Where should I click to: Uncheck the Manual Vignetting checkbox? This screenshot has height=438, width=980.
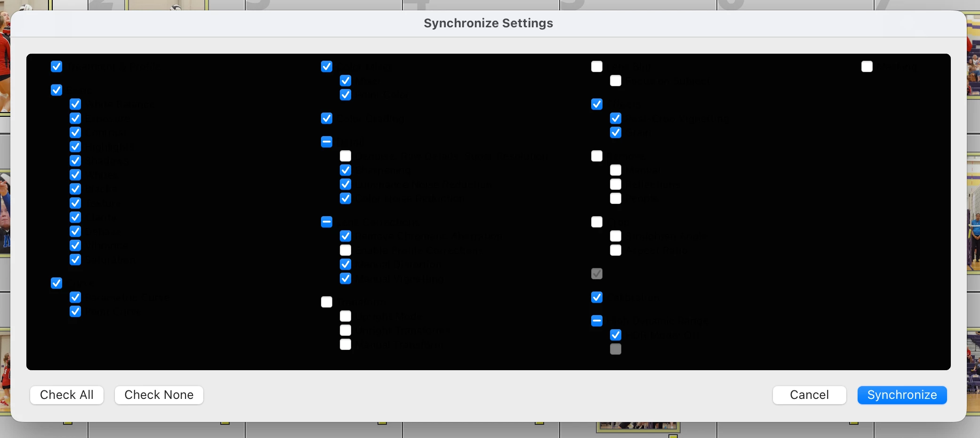click(x=345, y=278)
